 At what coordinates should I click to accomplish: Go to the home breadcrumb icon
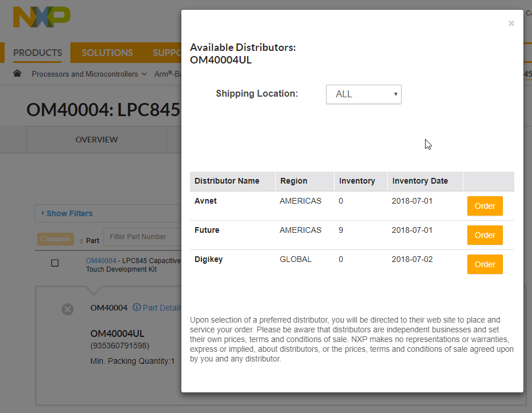pos(17,74)
